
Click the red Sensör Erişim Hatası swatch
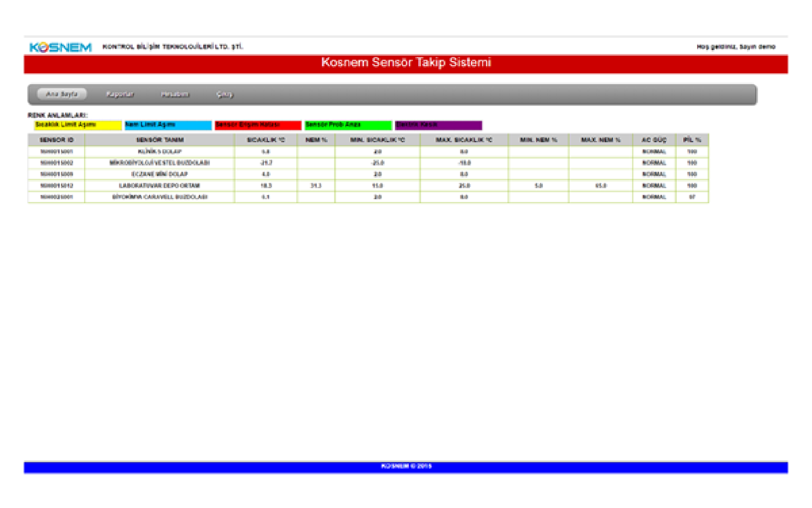coord(258,125)
